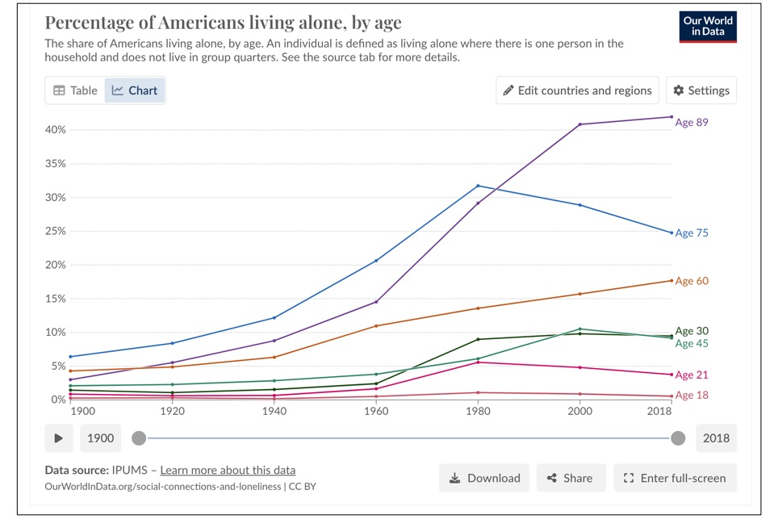Switch to the Table tab

75,90
